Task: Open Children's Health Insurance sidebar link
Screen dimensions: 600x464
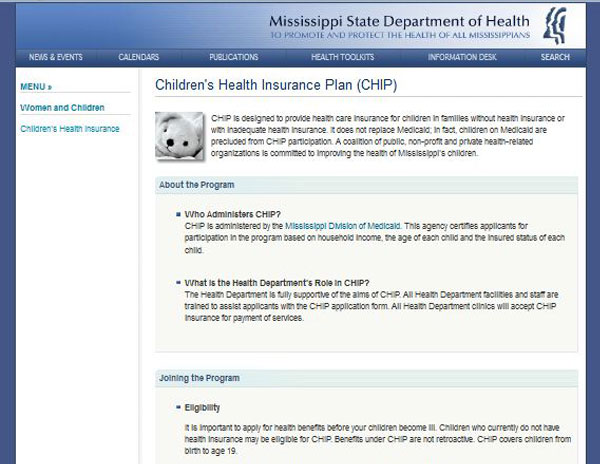Action: pyautogui.click(x=70, y=129)
